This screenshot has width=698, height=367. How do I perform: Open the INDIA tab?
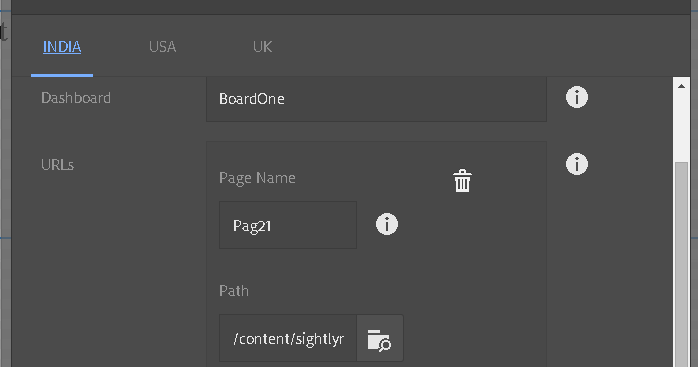pos(62,47)
